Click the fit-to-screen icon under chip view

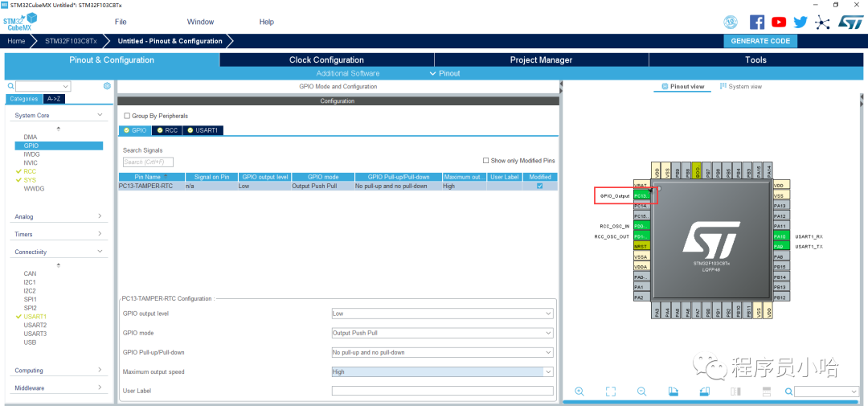click(611, 392)
